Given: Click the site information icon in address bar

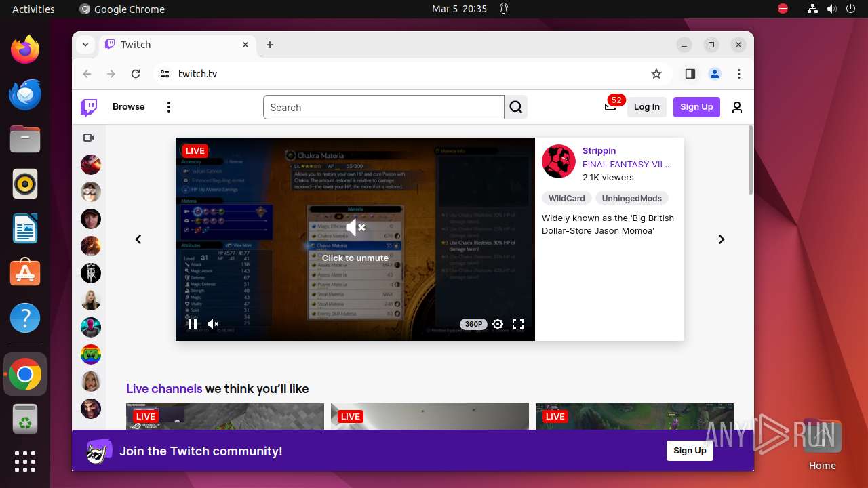Looking at the screenshot, I should click(x=165, y=74).
